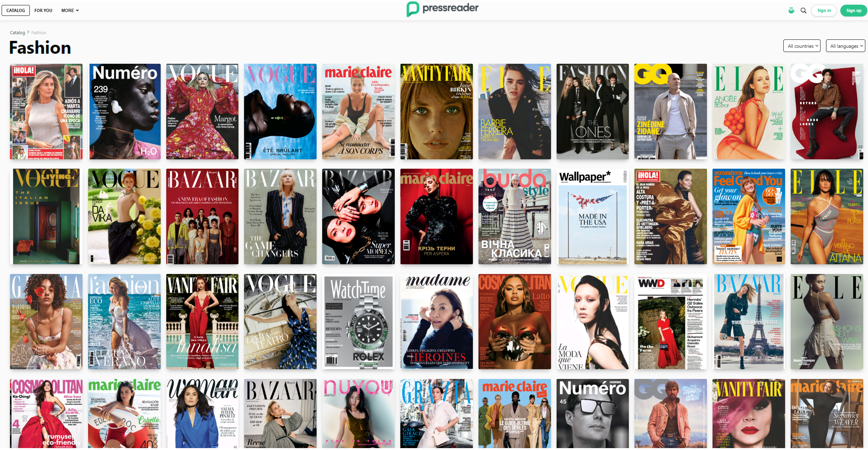Open Fashion 'The Ones' cover
Image resolution: width=868 pixels, height=450 pixels.
coord(592,112)
